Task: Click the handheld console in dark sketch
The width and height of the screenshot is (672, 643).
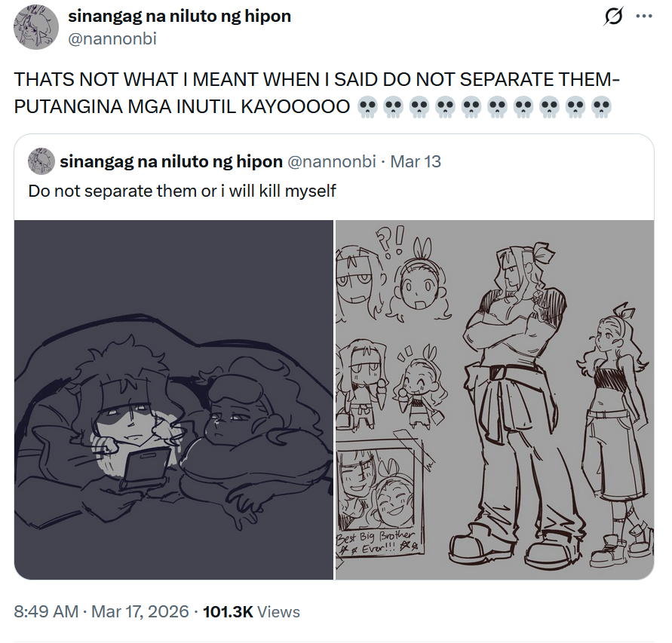Action: coord(146,467)
